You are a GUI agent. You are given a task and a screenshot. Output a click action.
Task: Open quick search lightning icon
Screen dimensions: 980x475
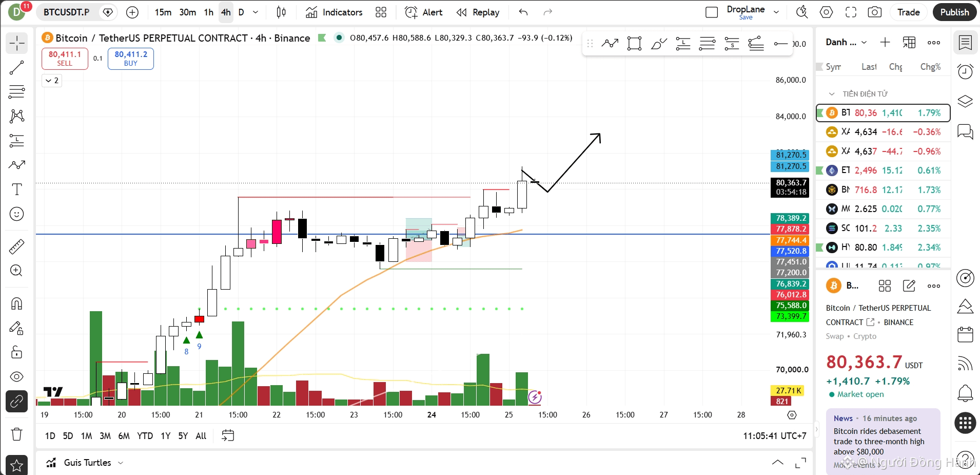click(802, 12)
